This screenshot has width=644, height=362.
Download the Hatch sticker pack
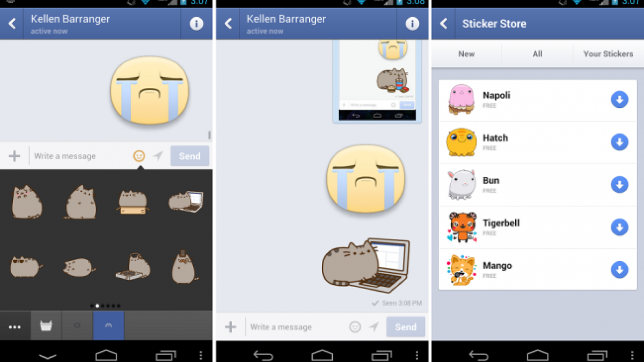619,142
